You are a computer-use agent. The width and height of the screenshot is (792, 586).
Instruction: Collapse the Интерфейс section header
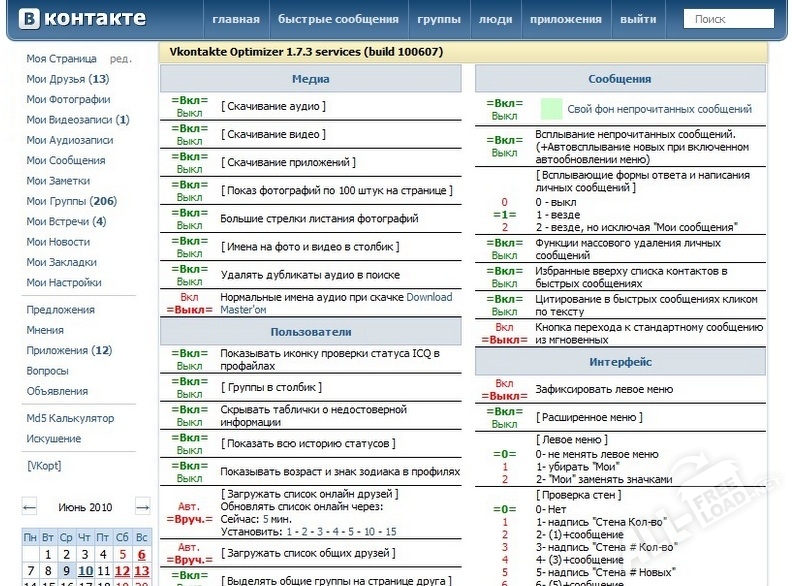coord(620,361)
